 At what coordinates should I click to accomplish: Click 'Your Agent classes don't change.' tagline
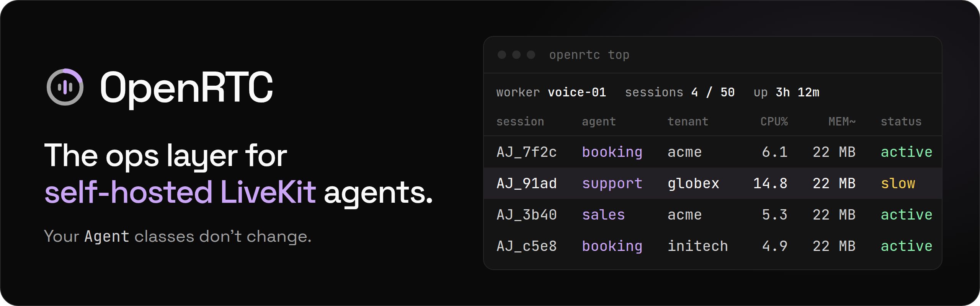[178, 236]
